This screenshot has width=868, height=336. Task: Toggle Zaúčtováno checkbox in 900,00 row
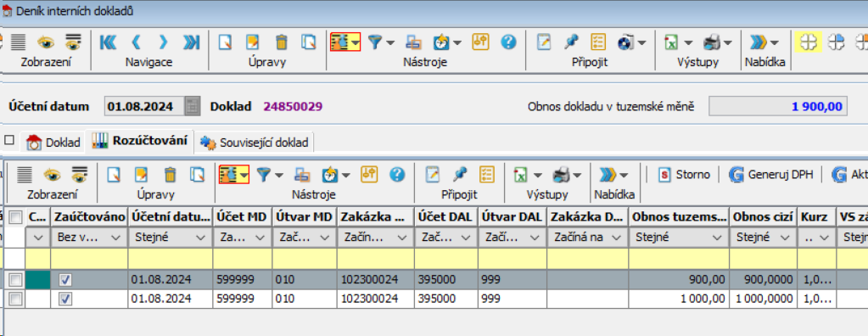pos(65,281)
